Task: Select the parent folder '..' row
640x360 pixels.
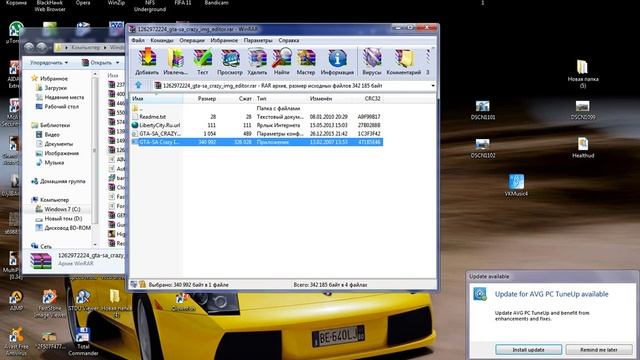Action: 257,108
